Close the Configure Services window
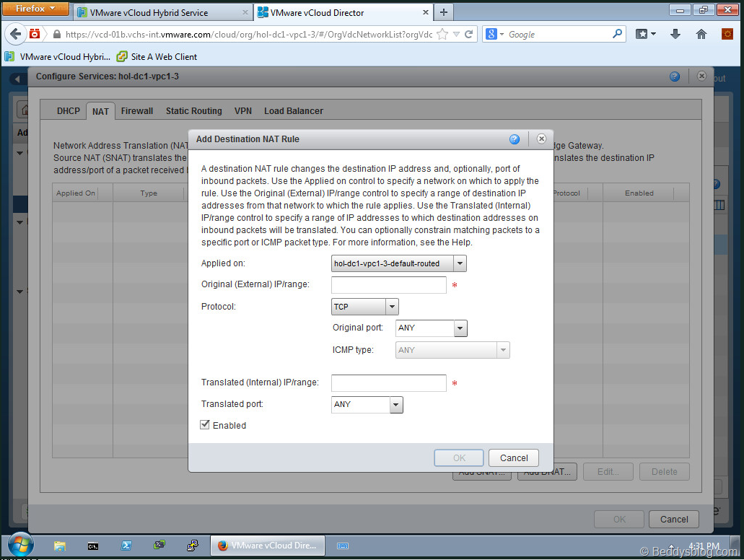The image size is (744, 560). tap(701, 76)
